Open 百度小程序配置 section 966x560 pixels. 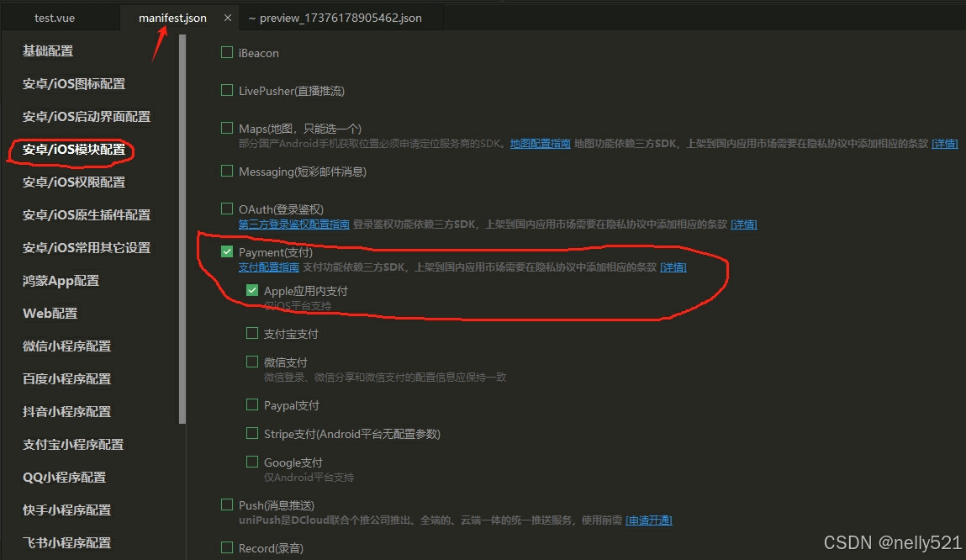(x=67, y=378)
